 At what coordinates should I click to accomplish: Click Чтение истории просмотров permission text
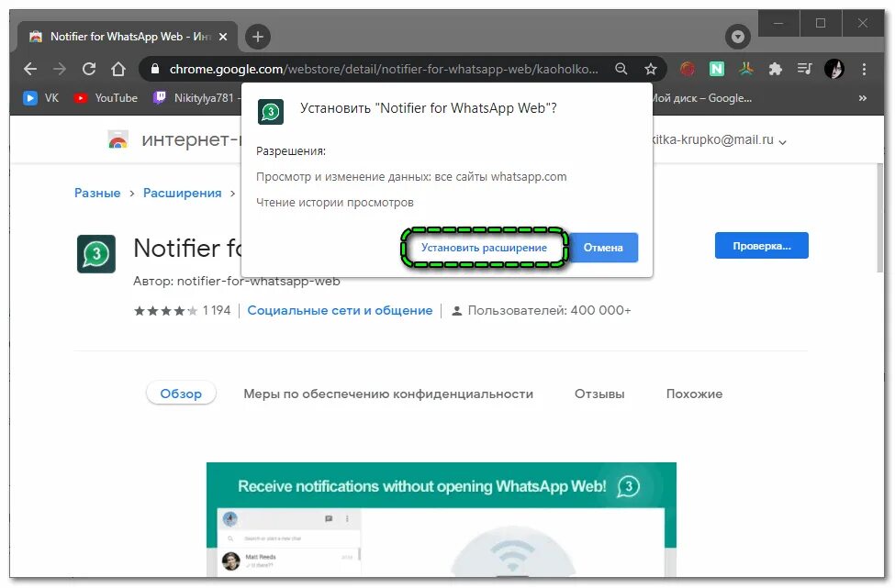[x=334, y=203]
